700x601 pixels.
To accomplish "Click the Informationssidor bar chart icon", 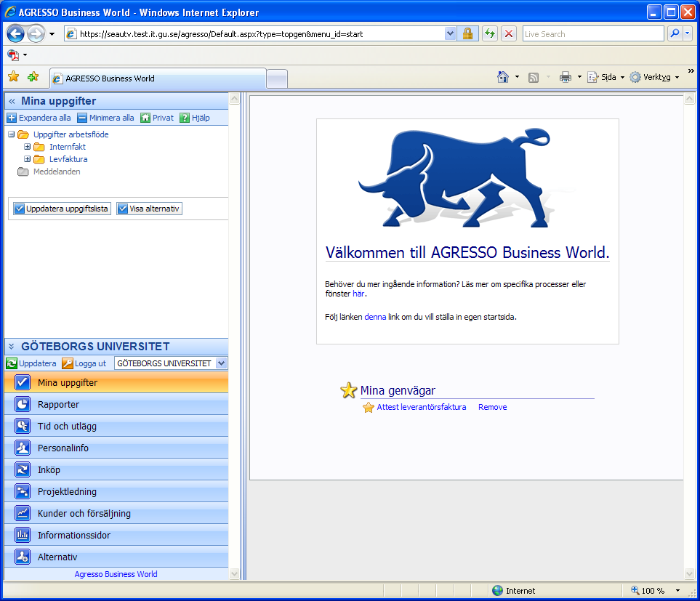I will pos(23,535).
